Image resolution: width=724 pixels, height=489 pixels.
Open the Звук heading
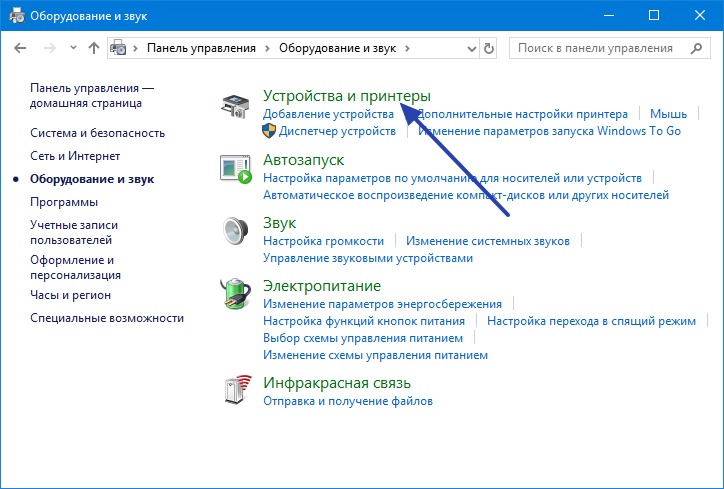point(279,223)
